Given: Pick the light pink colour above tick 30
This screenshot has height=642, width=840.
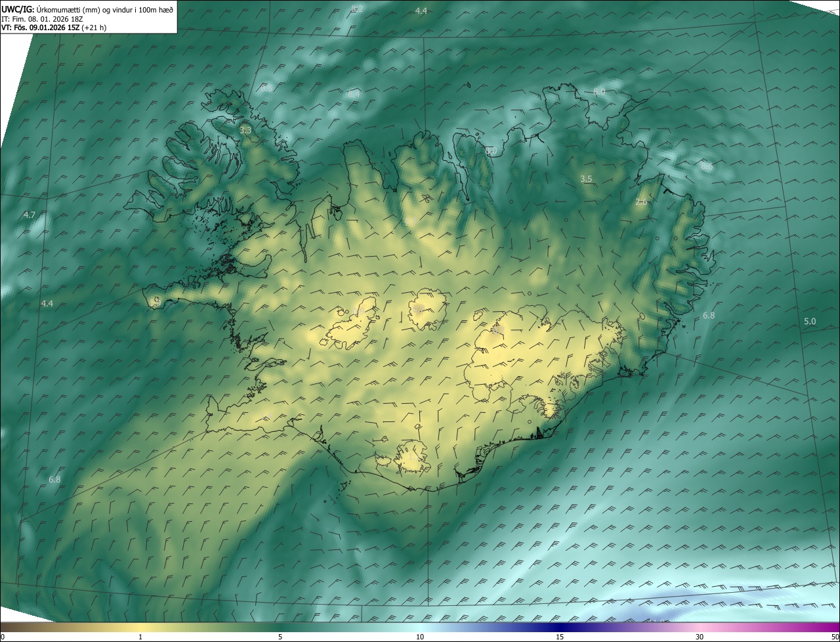Looking at the screenshot, I should 700,627.
